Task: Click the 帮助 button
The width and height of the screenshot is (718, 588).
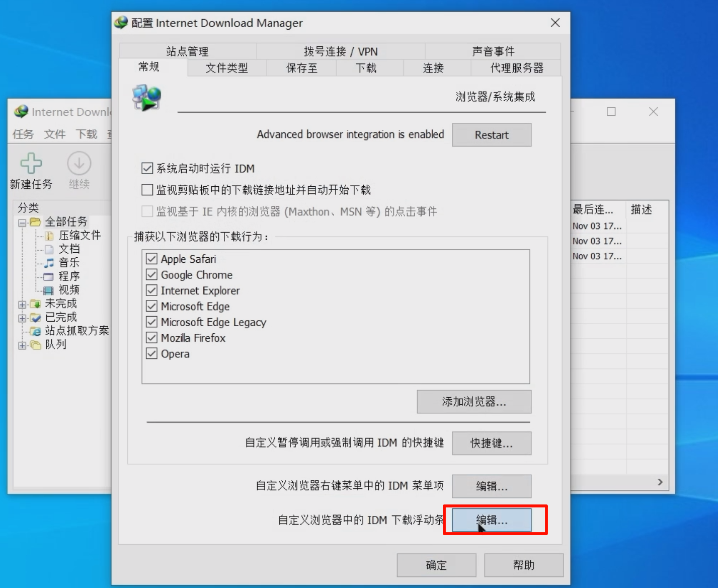Action: click(524, 565)
